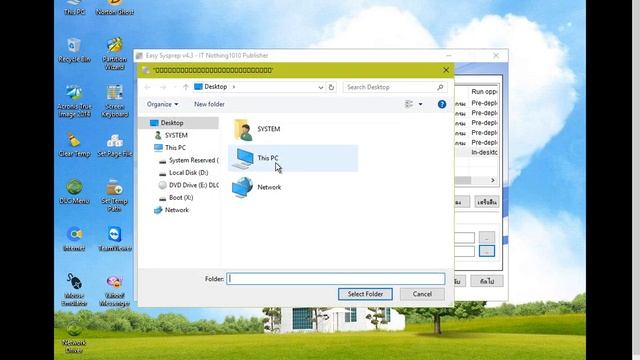Viewport: 640px width, 360px height.
Task: Launch the Internet desktop icon
Action: coord(74,239)
